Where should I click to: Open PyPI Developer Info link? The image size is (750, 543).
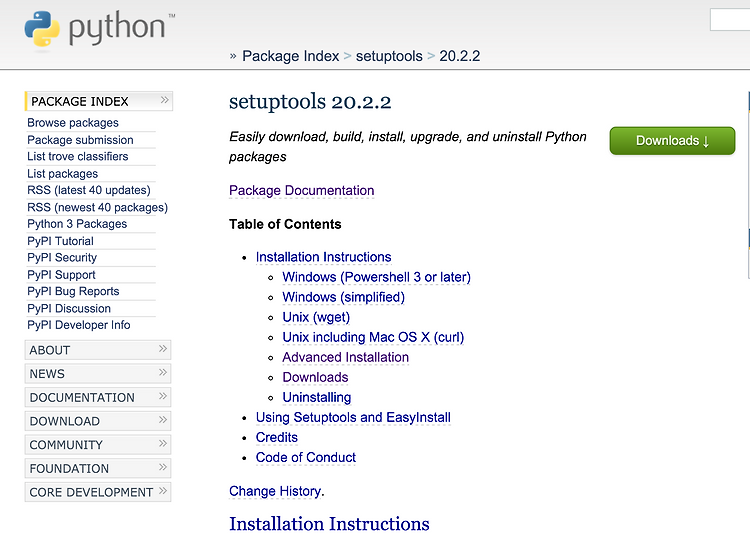coord(79,325)
